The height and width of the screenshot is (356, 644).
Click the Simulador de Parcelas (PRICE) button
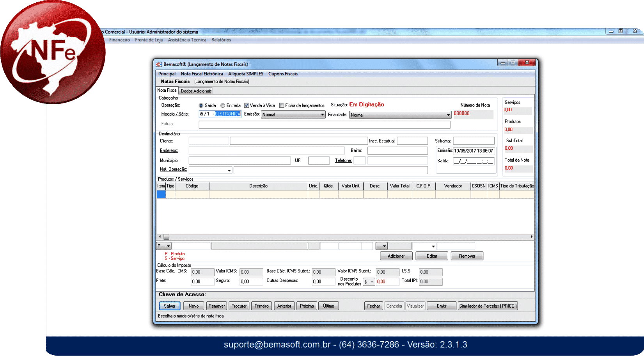click(x=488, y=306)
